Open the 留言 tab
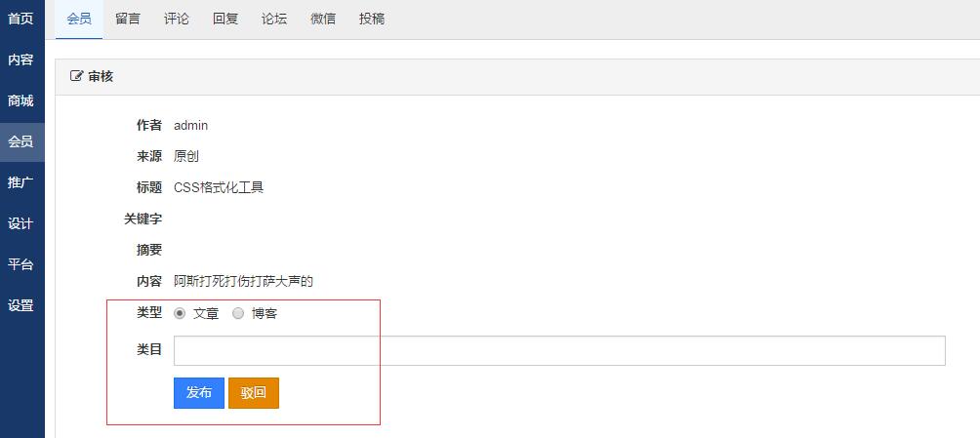Image resolution: width=980 pixels, height=438 pixels. pyautogui.click(x=128, y=19)
